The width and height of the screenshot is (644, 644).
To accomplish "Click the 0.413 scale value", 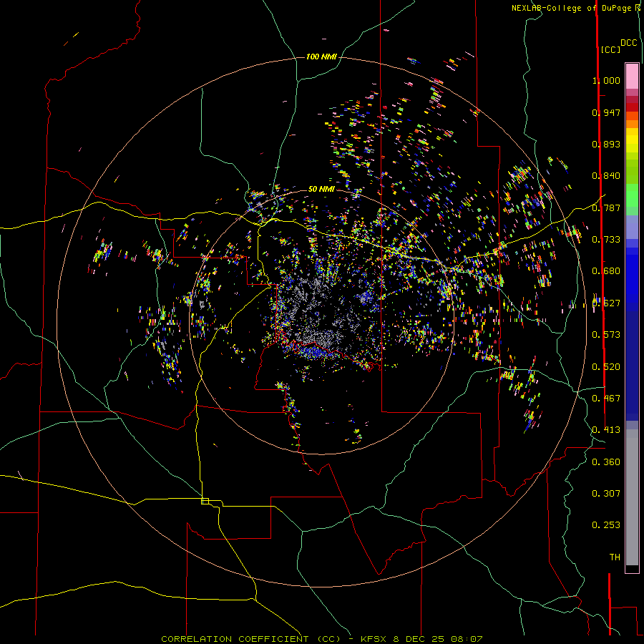I will [606, 430].
